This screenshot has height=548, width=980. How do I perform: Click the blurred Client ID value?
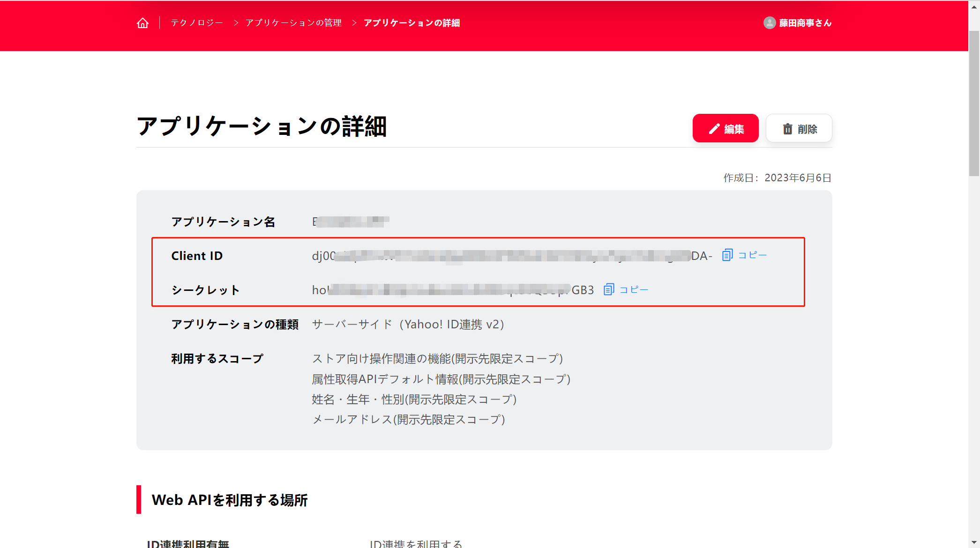512,256
